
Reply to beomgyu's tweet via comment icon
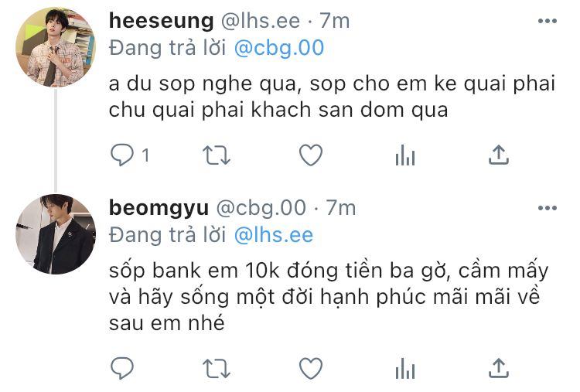pyautogui.click(x=122, y=368)
